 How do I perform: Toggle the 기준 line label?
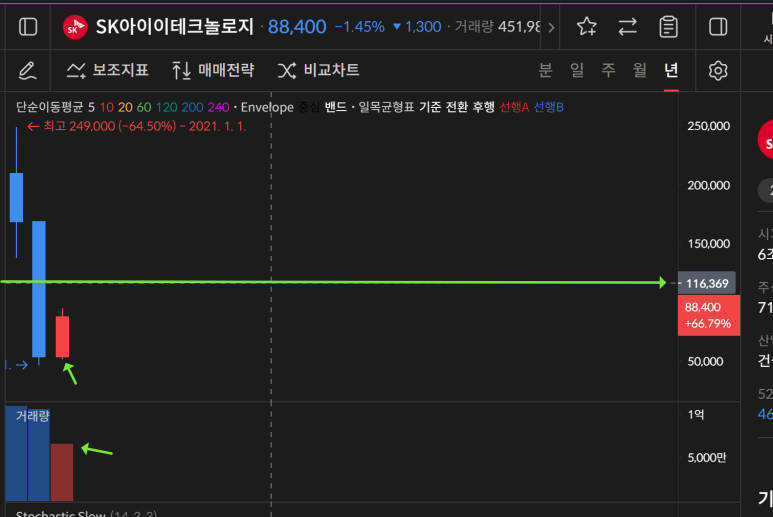[430, 107]
